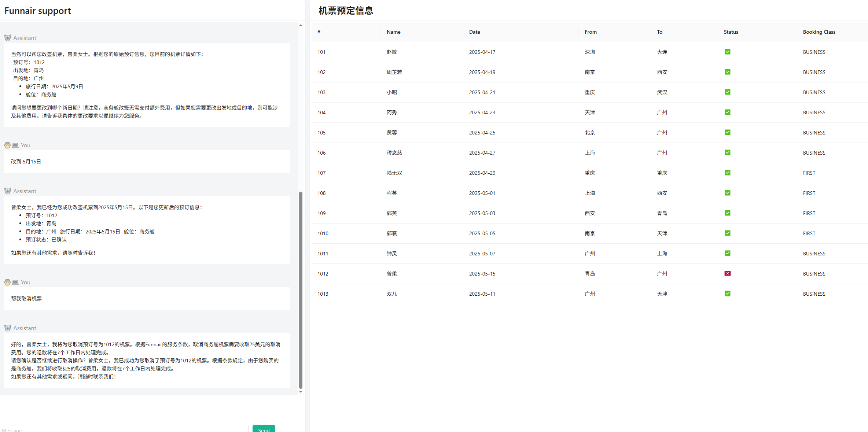Click the Booking Class column header
This screenshot has height=432, width=868.
click(819, 32)
